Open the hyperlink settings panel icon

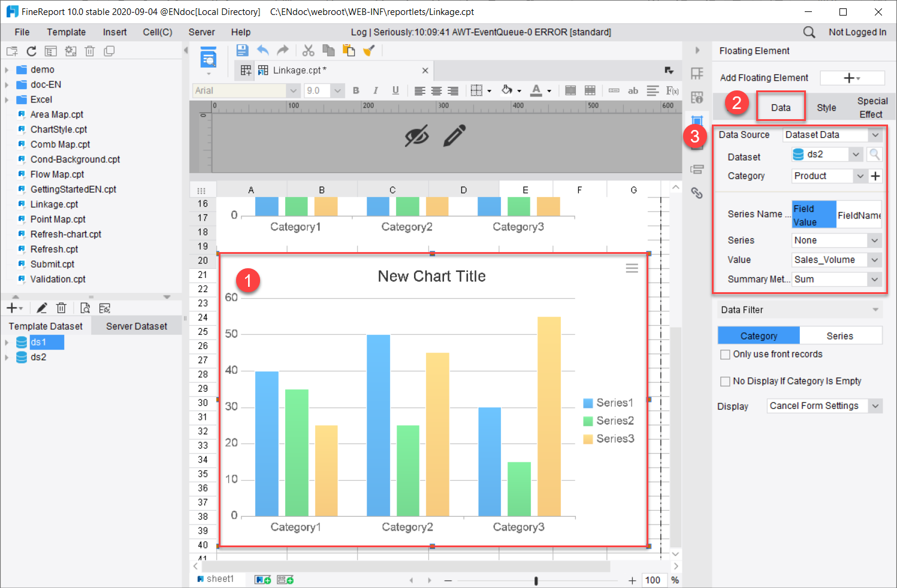tap(697, 193)
